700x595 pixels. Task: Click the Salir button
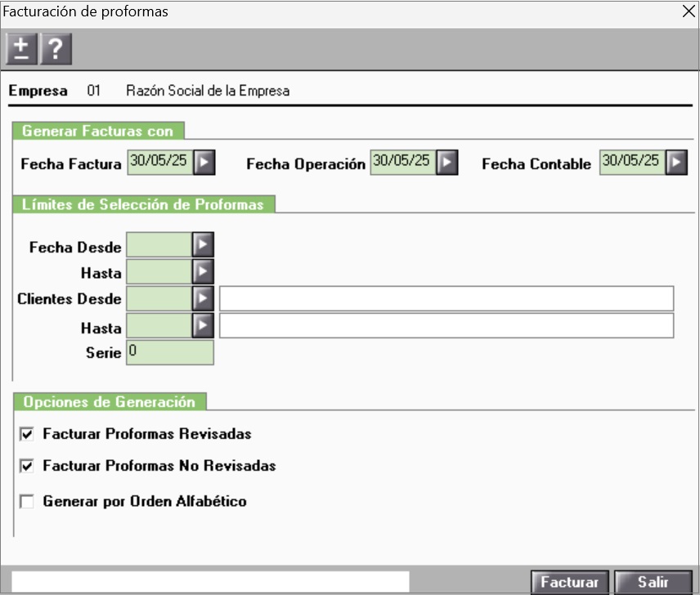point(653,582)
